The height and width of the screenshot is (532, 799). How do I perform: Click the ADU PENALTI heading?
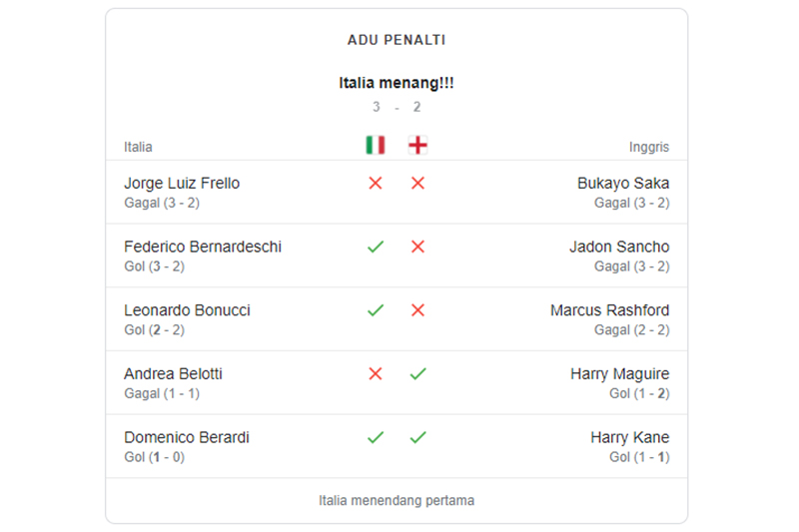[397, 40]
